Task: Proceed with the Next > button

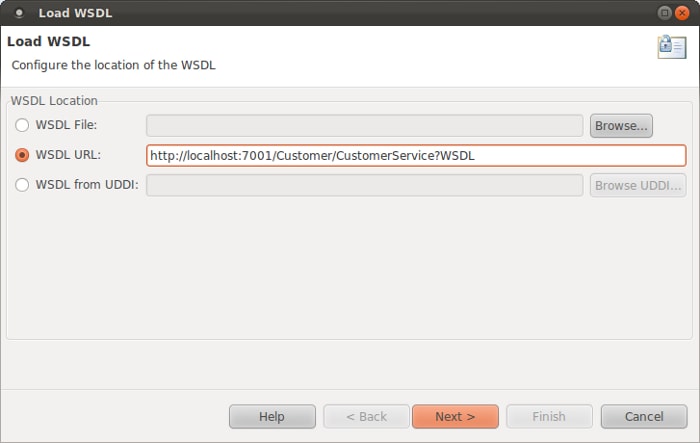Action: pyautogui.click(x=455, y=416)
